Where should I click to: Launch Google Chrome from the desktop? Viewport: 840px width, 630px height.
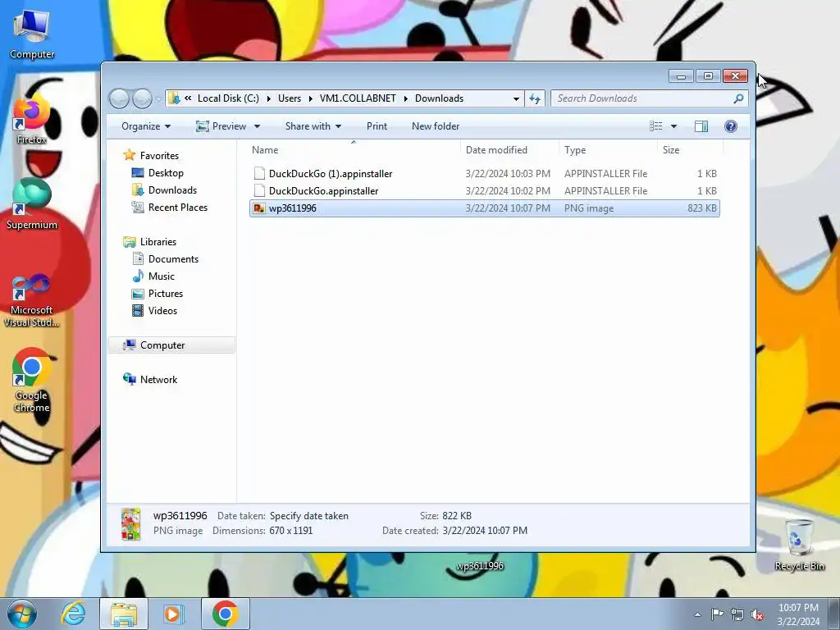pos(32,381)
